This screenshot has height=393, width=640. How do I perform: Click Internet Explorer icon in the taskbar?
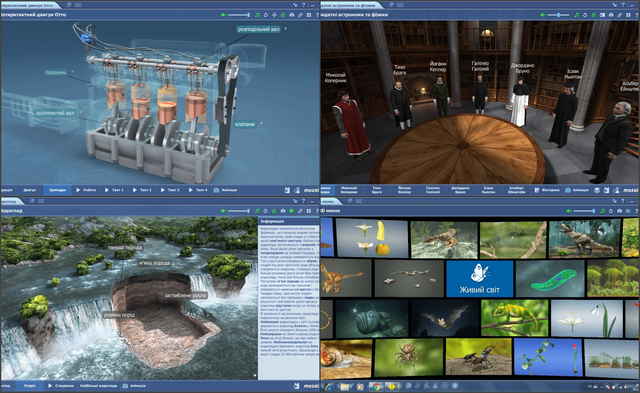(x=329, y=386)
